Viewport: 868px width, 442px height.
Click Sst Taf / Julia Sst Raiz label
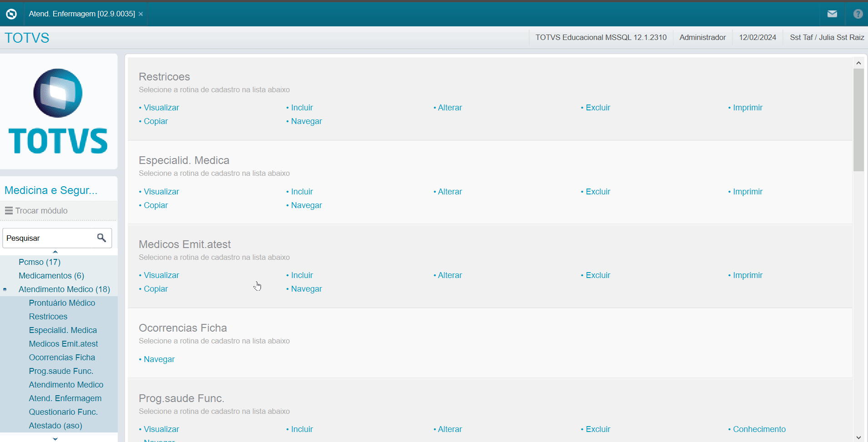point(827,37)
